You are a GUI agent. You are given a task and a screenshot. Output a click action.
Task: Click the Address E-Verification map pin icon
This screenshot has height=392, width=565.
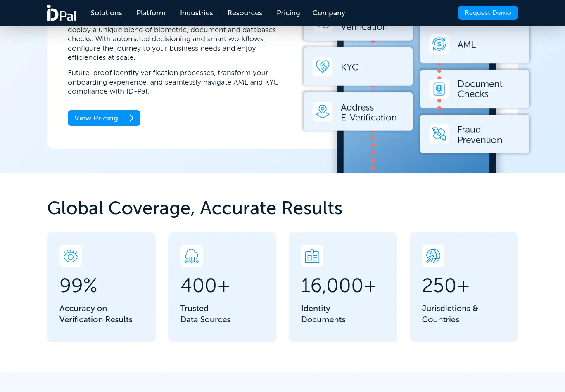point(322,111)
